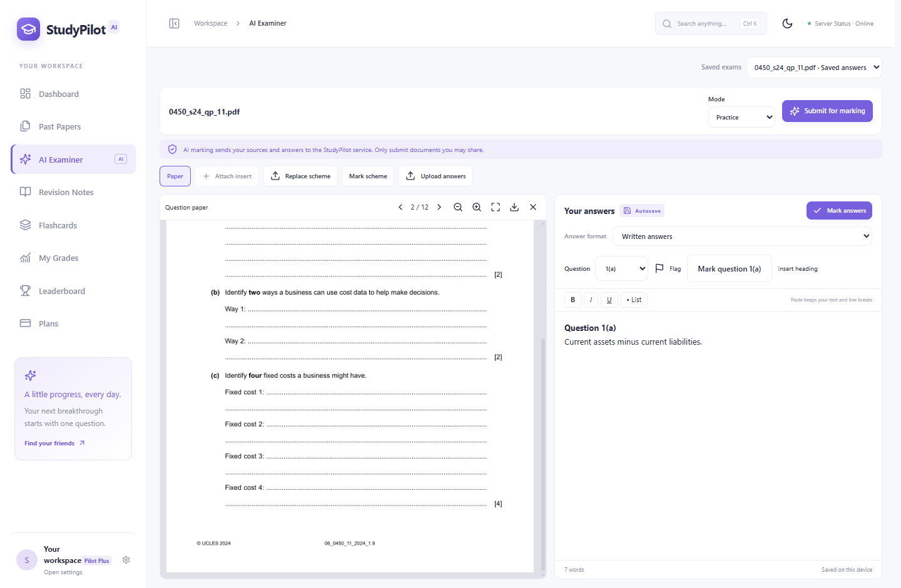The height and width of the screenshot is (588, 901).
Task: Switch to the Mark scheme tab
Action: point(368,176)
